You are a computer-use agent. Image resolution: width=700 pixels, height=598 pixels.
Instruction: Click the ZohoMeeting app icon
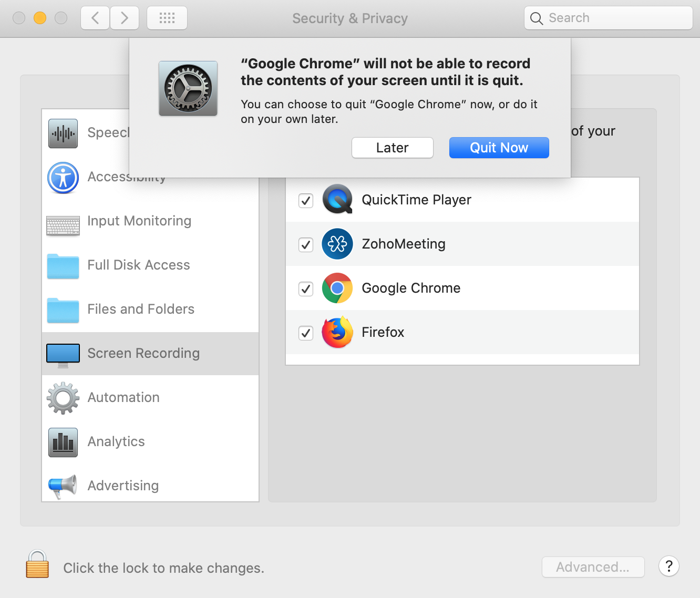(337, 244)
